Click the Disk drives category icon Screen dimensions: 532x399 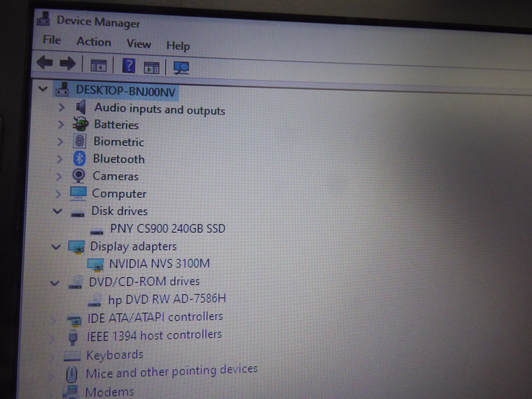(x=78, y=214)
